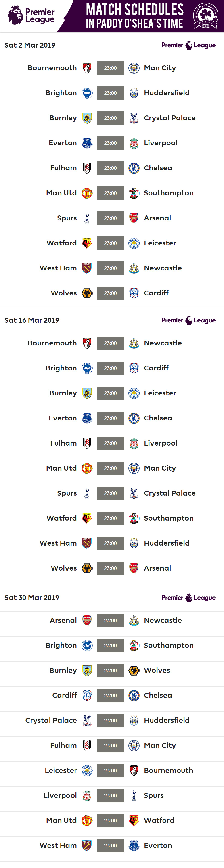Click Wolves crest in the Wolves vs Cardiff row

tap(87, 293)
